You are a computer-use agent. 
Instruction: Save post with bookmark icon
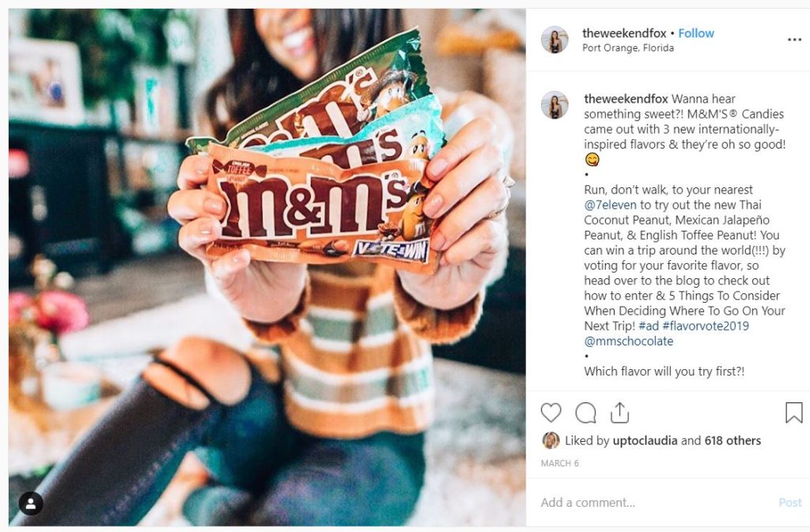tap(794, 413)
